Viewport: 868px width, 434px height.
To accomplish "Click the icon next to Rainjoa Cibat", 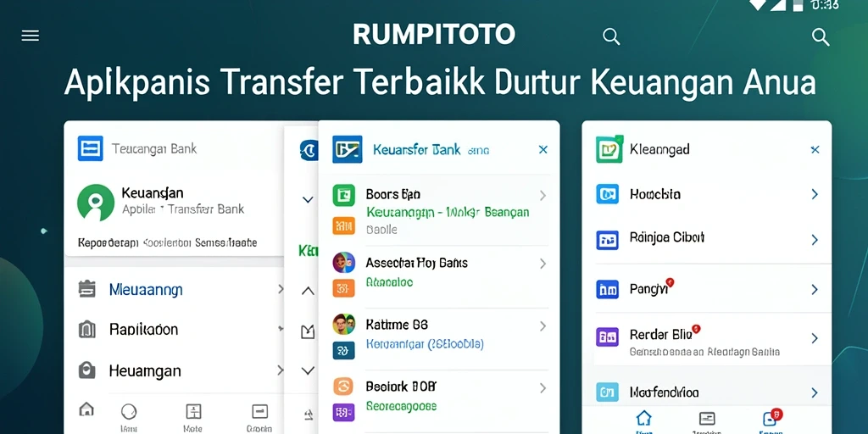I will pyautogui.click(x=607, y=240).
